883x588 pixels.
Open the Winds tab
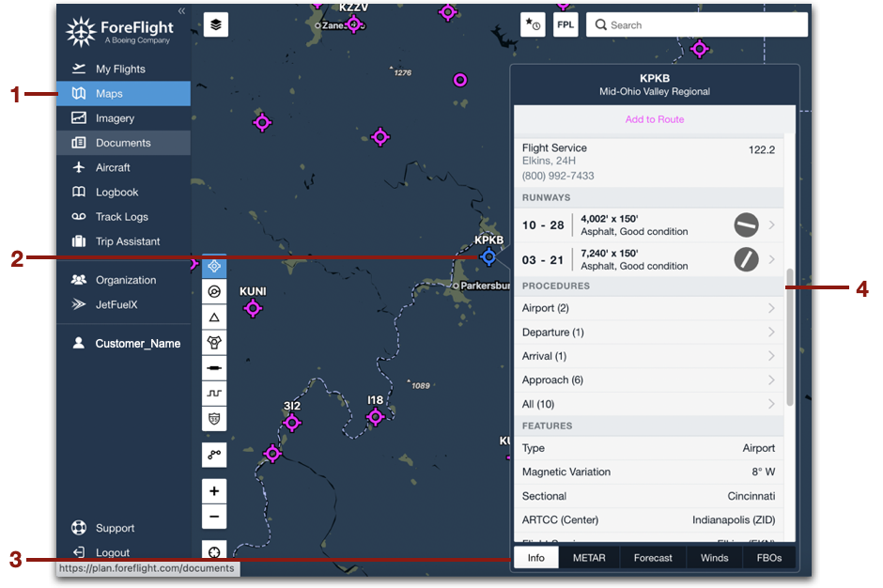[x=714, y=558]
